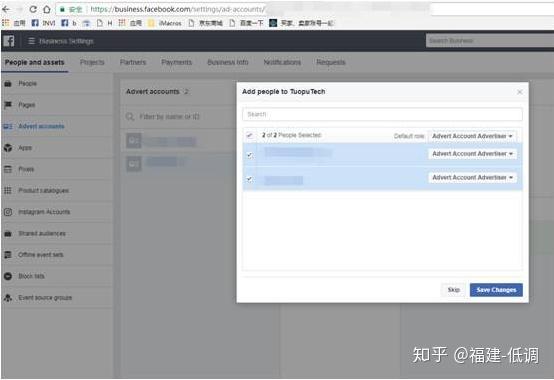The height and width of the screenshot is (380, 554).
Task: Click the Apps cube icon
Action: pos(8,148)
